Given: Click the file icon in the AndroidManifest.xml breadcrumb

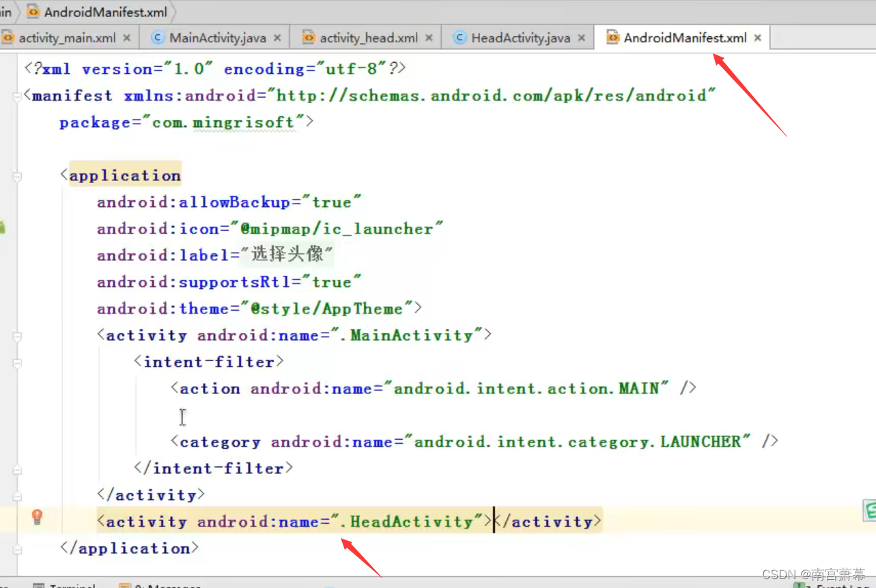Looking at the screenshot, I should (33, 12).
